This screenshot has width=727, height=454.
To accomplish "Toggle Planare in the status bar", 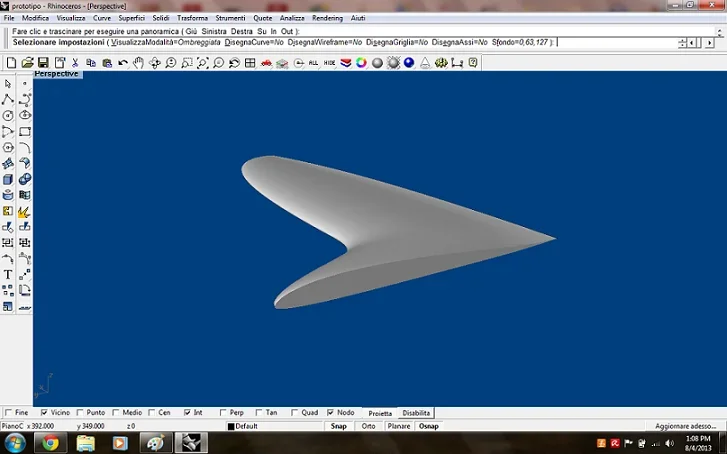I will [x=399, y=426].
